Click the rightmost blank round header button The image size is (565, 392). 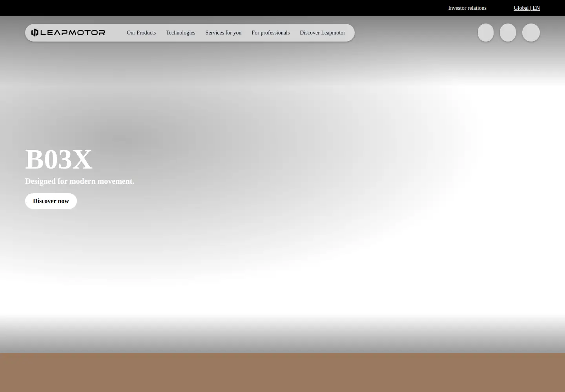point(531,33)
